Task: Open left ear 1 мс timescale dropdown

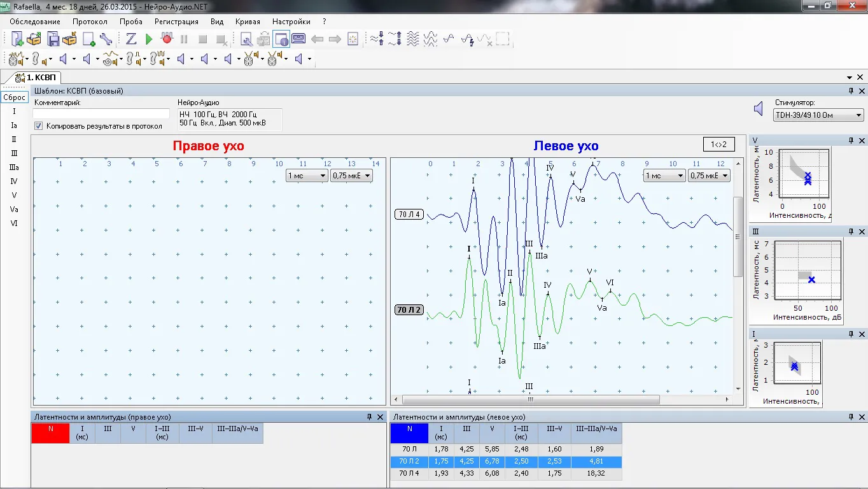Action: click(664, 176)
